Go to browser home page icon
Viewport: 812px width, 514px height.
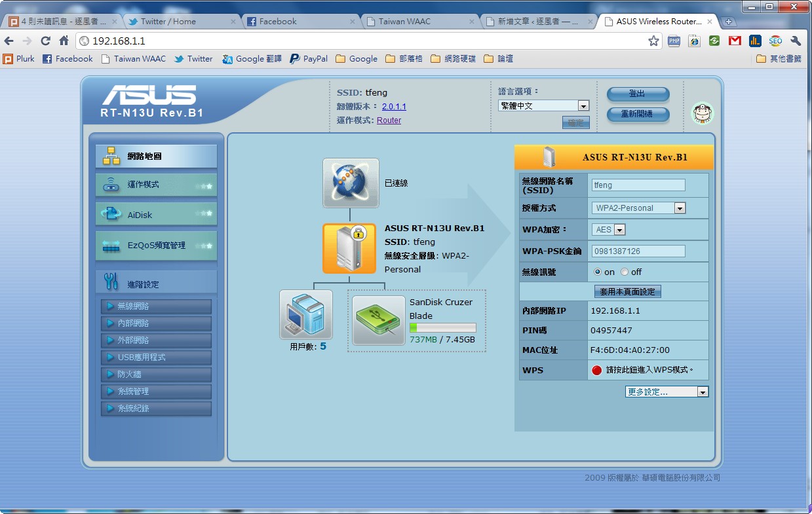click(64, 41)
